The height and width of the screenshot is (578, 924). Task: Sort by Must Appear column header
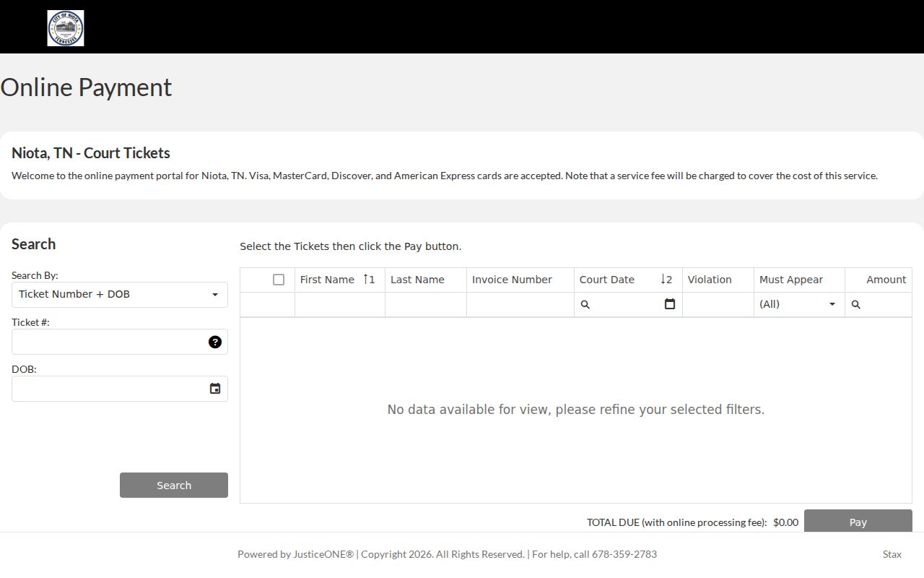pyautogui.click(x=799, y=280)
